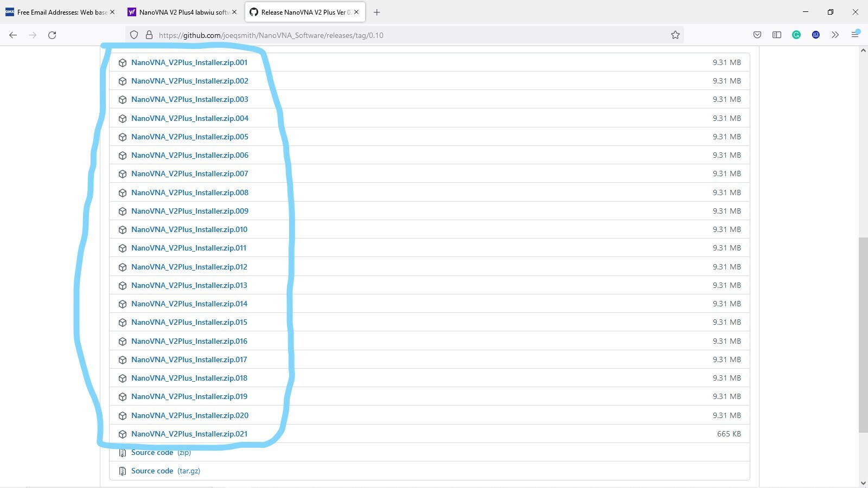This screenshot has height=488, width=868.
Task: Open link NanoVNA_V2Plus_Installer.zip.008
Action: [x=190, y=192]
